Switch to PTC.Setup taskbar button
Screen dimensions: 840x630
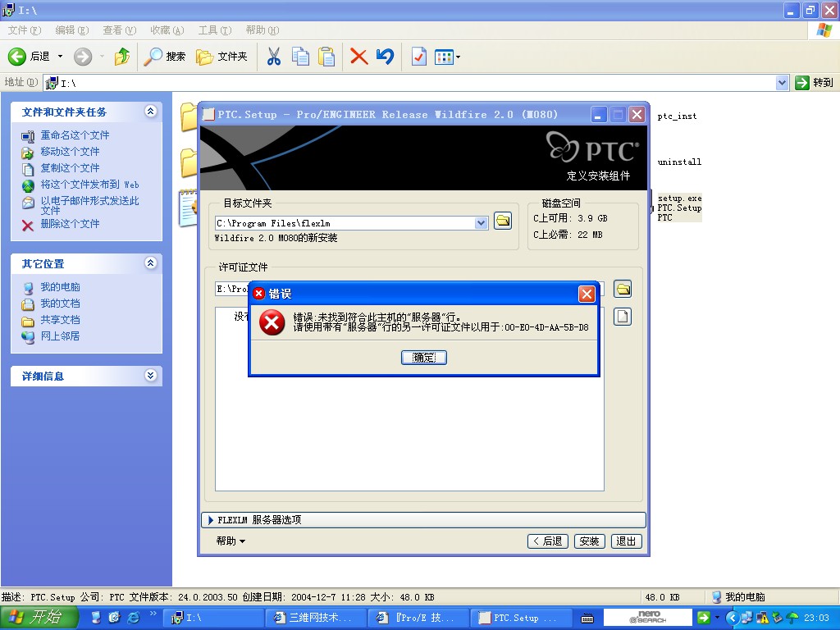pyautogui.click(x=521, y=618)
